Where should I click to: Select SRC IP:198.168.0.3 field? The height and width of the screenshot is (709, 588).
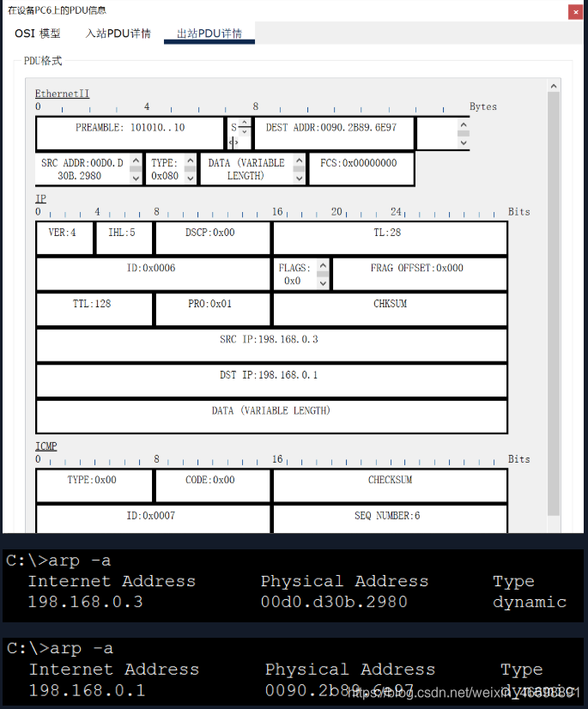(271, 345)
